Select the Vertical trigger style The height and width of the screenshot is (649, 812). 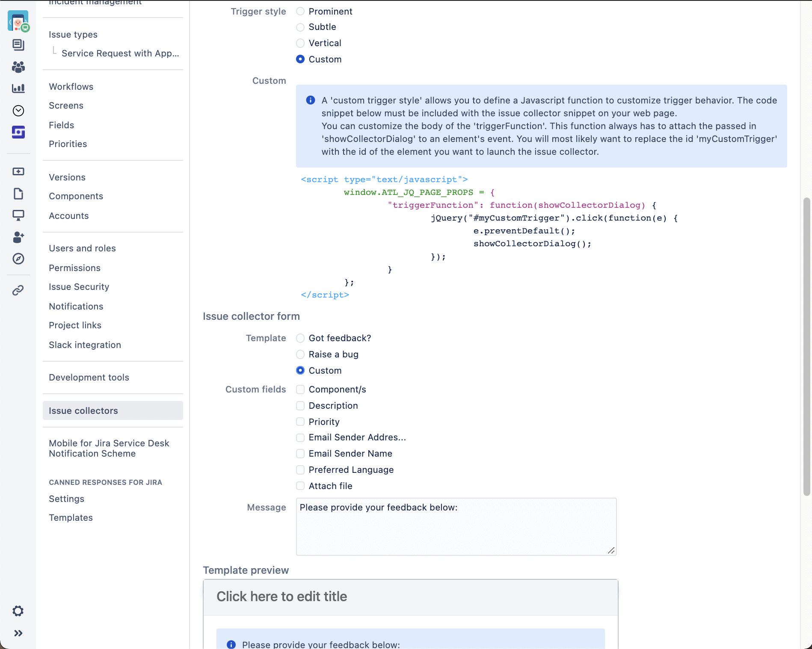(300, 43)
